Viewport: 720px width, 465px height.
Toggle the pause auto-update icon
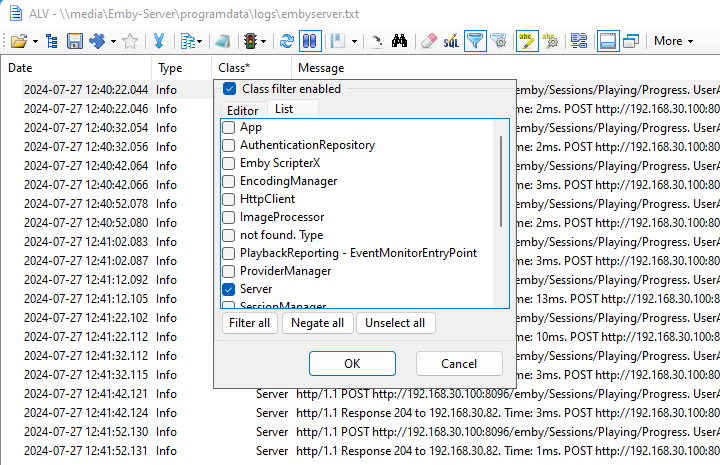coord(310,41)
